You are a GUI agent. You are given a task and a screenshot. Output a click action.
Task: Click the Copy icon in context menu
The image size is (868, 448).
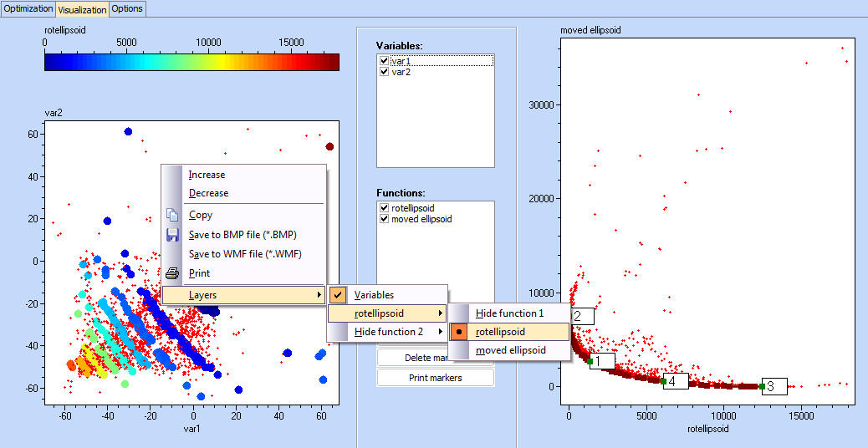click(173, 215)
